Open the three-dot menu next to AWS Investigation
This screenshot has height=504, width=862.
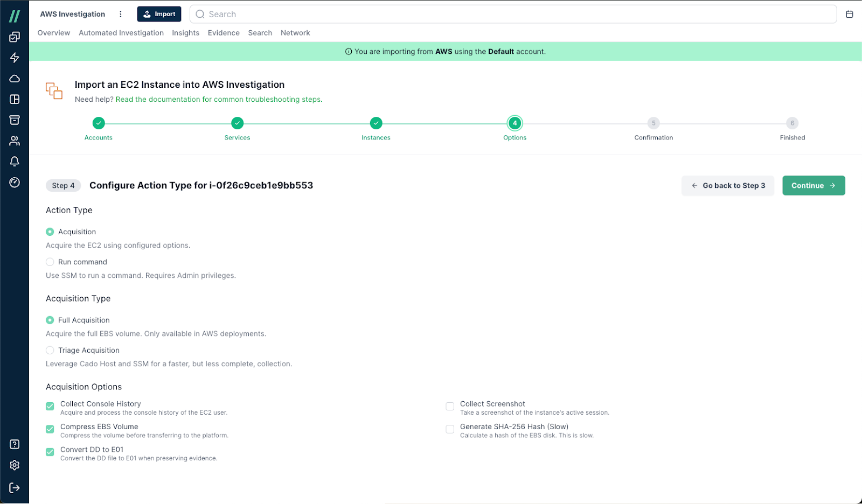click(120, 14)
